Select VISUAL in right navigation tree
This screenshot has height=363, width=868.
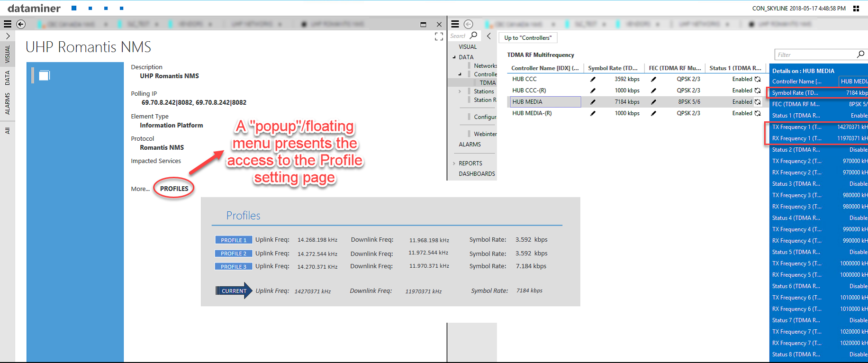pos(468,47)
